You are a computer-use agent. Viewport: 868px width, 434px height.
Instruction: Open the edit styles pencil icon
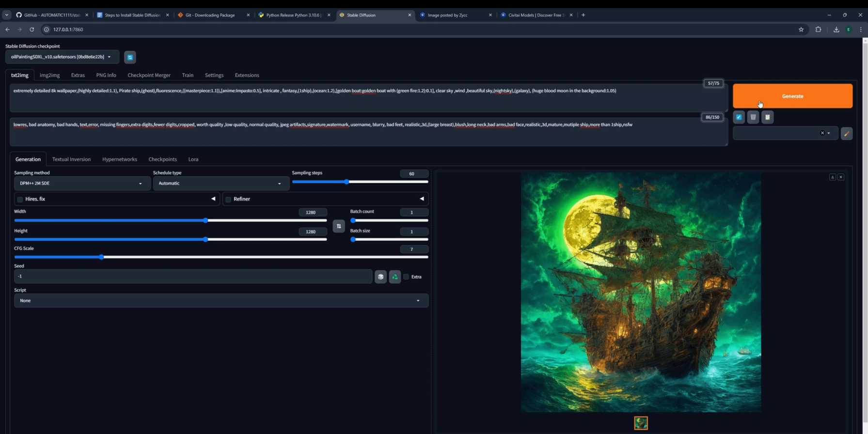click(x=847, y=134)
